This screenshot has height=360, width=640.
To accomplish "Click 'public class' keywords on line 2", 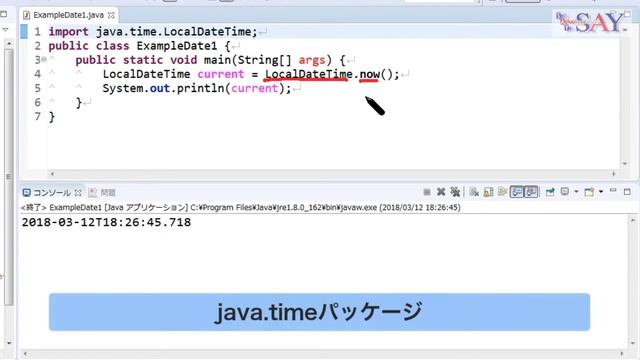I will (x=89, y=46).
